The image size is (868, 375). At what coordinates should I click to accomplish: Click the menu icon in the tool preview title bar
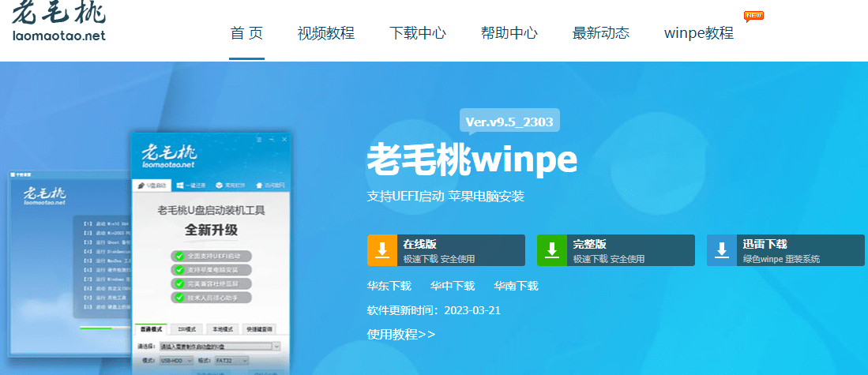tap(258, 140)
